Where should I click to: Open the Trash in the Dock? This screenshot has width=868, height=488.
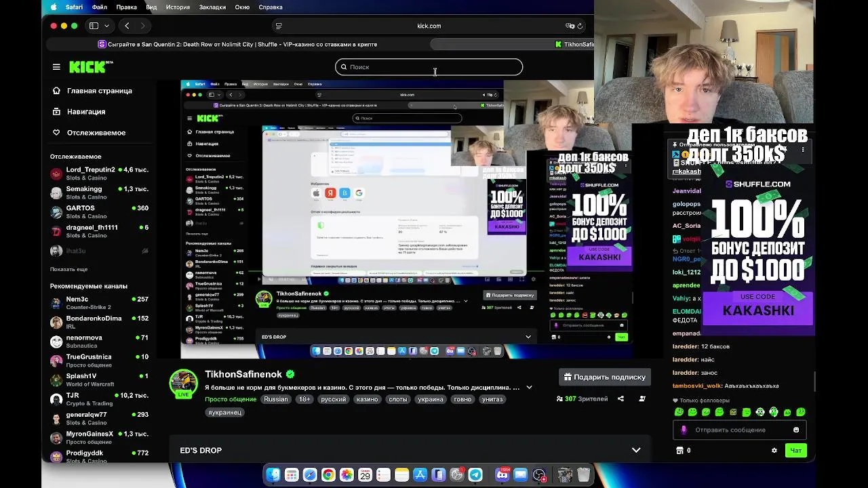click(583, 475)
